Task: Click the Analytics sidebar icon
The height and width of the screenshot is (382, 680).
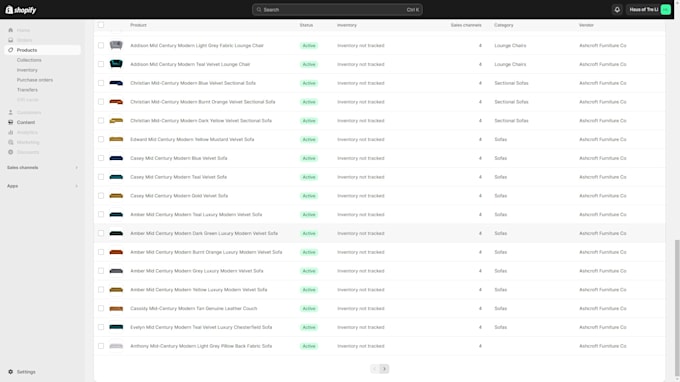Action: click(x=11, y=133)
